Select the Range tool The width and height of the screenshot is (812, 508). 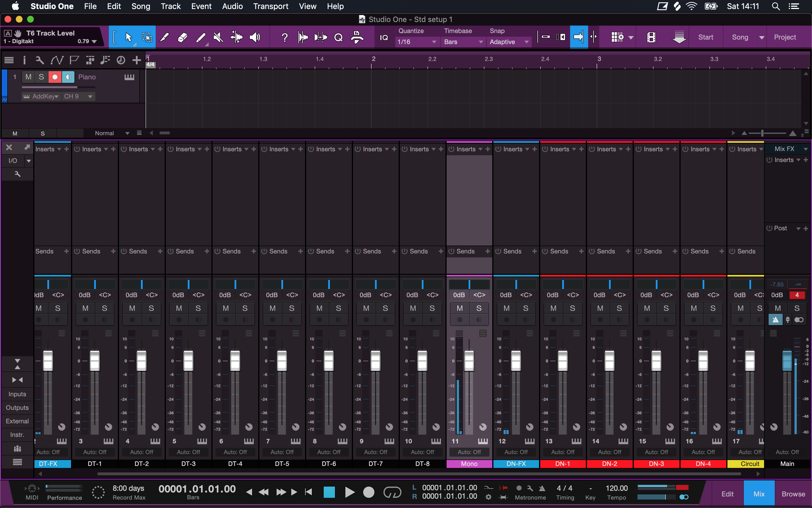click(x=147, y=37)
